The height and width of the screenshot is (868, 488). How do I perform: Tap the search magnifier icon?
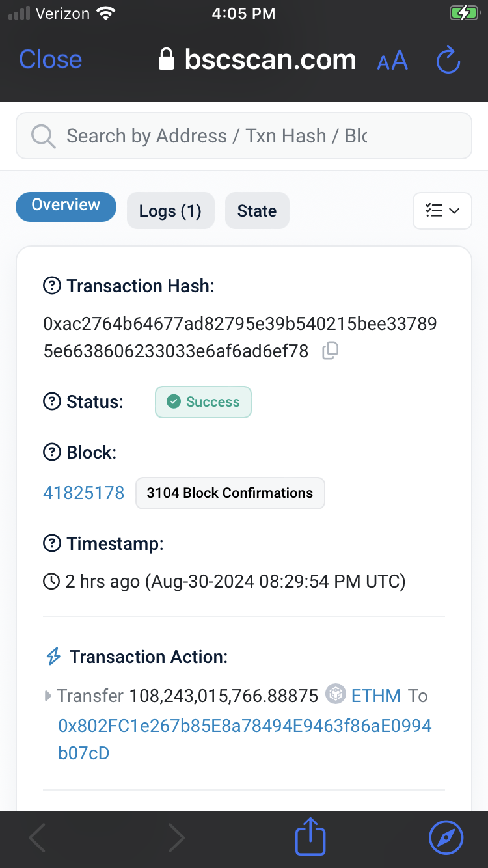pyautogui.click(x=43, y=136)
